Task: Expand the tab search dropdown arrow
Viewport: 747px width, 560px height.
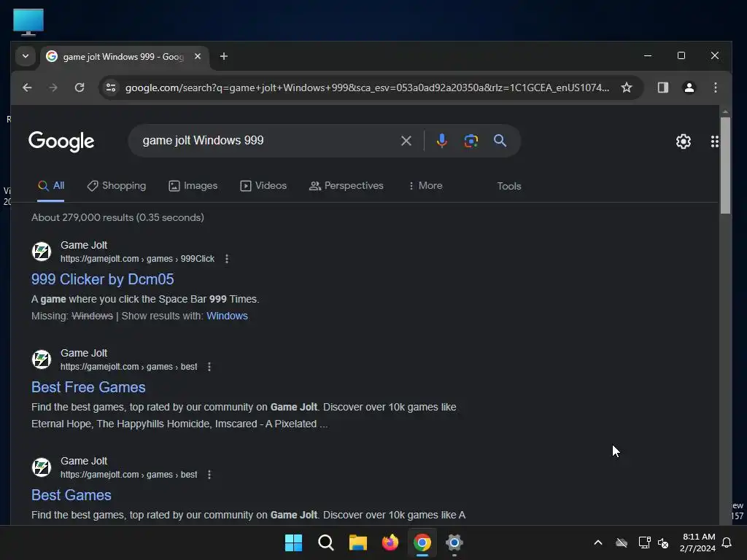Action: click(26, 56)
